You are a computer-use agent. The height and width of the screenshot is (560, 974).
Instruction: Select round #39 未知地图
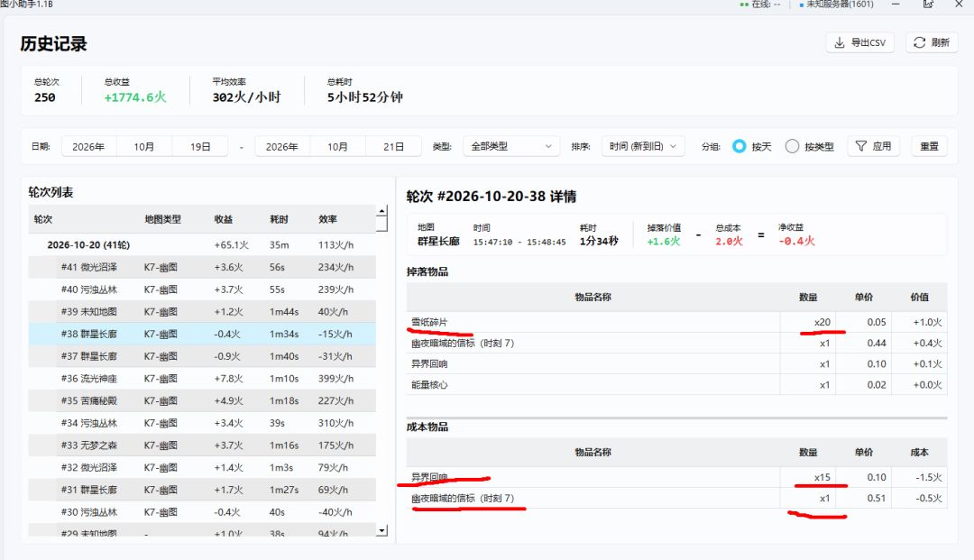click(202, 312)
